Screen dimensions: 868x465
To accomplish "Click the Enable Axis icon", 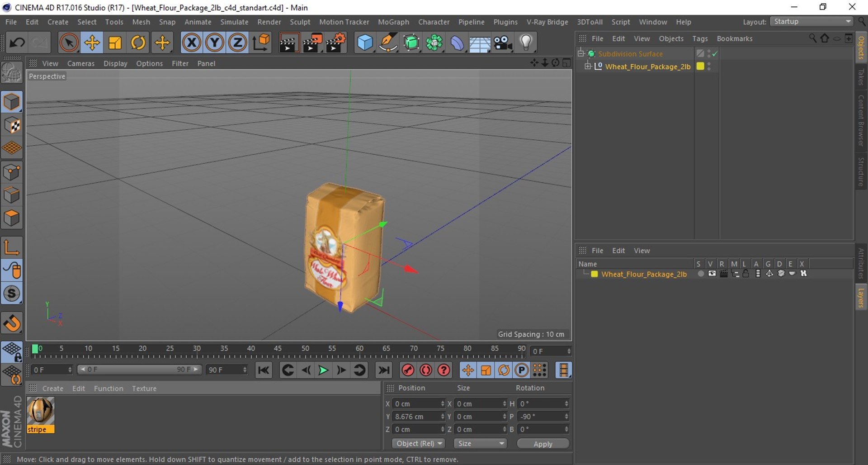I will pyautogui.click(x=12, y=247).
